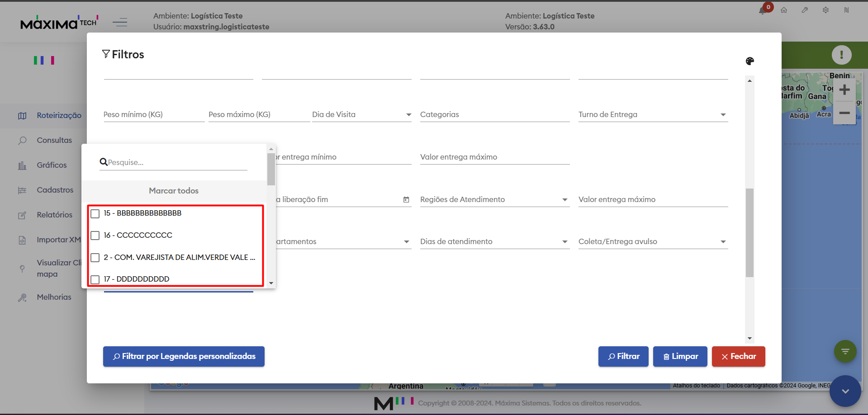868x415 pixels.
Task: Click the version text 3.63.0
Action: (544, 27)
